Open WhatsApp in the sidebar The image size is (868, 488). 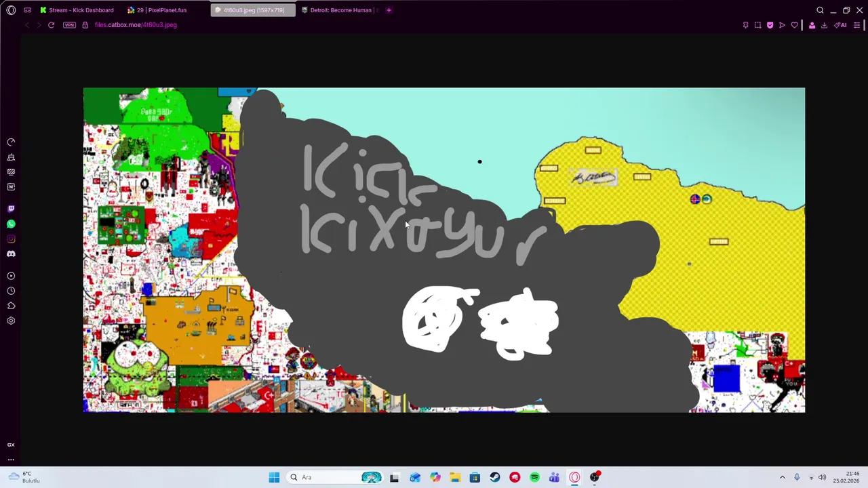(11, 224)
